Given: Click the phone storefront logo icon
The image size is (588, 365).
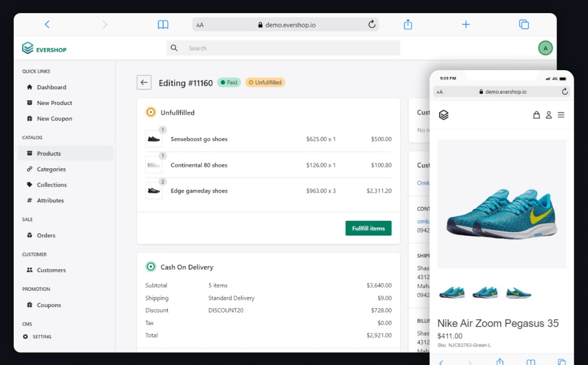Looking at the screenshot, I should click(444, 115).
